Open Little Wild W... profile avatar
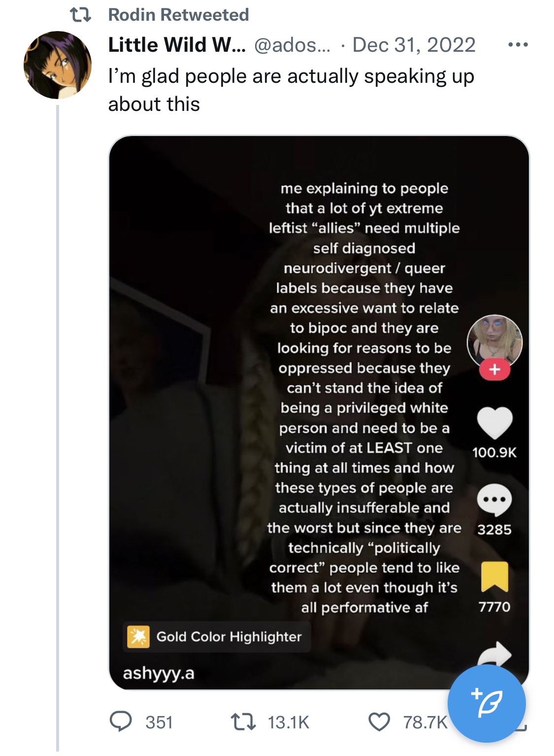The width and height of the screenshot is (554, 756). 58,65
